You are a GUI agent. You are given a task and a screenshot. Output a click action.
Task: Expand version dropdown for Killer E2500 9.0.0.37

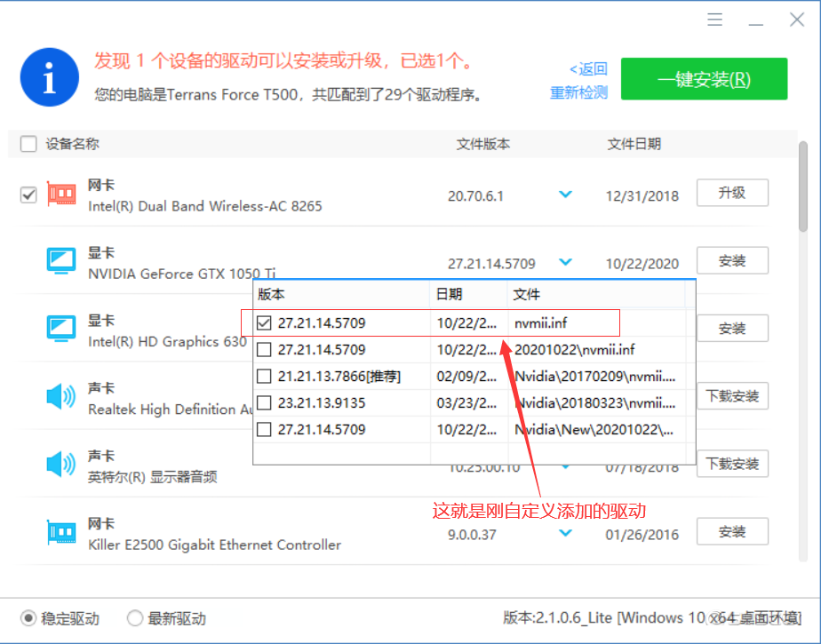[x=565, y=533]
